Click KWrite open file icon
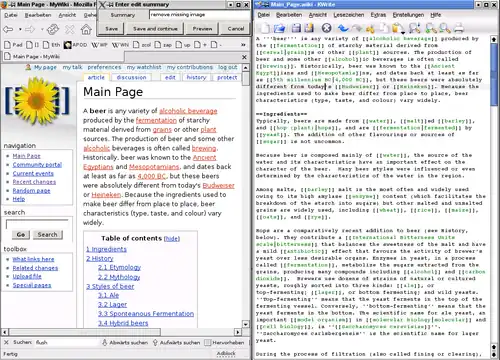The width and height of the screenshot is (500, 360). click(279, 28)
